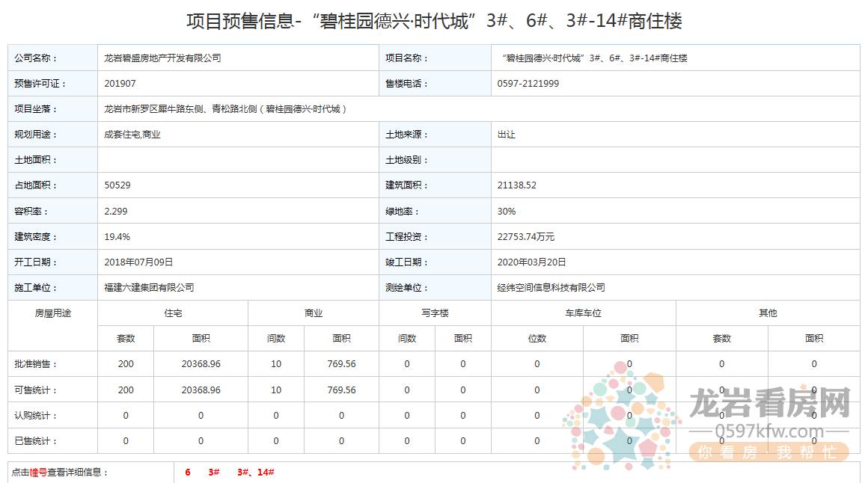Click the 容积率 label

pos(31,212)
